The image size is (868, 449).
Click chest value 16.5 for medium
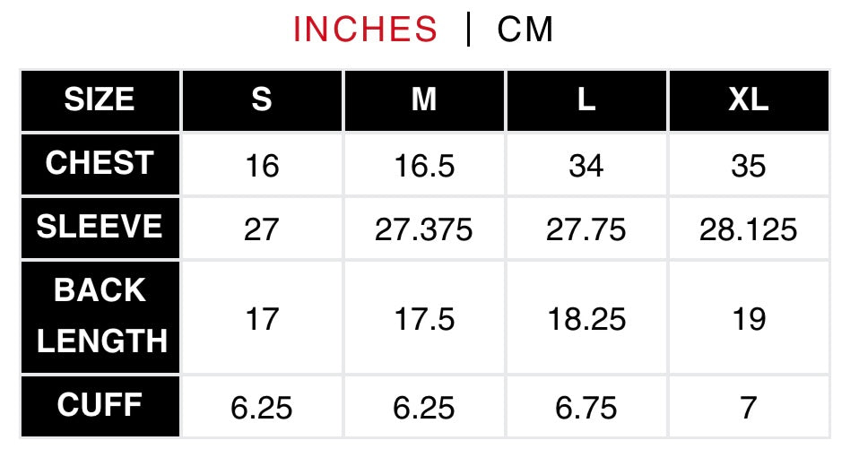coord(424,166)
